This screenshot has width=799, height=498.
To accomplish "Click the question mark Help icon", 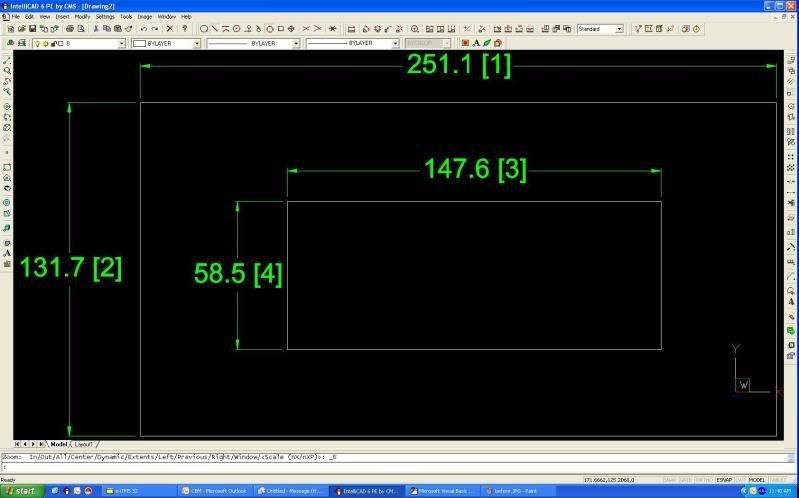I will click(x=185, y=29).
